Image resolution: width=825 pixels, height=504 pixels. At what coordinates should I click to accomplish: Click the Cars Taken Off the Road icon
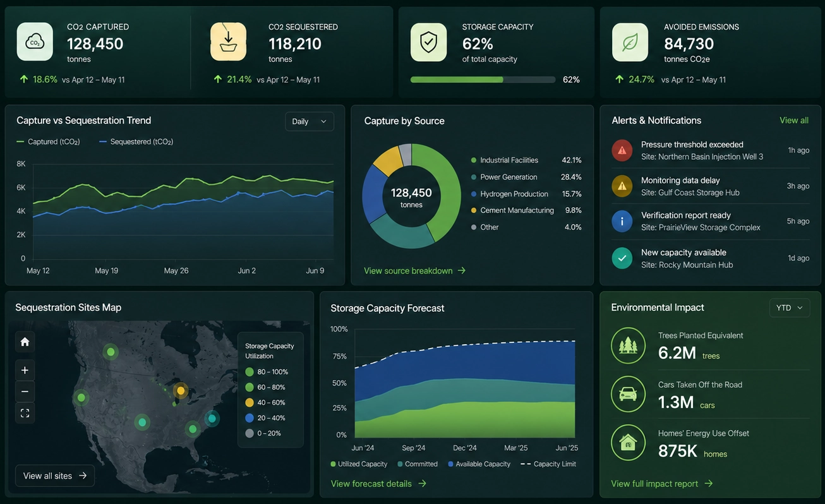(x=628, y=394)
